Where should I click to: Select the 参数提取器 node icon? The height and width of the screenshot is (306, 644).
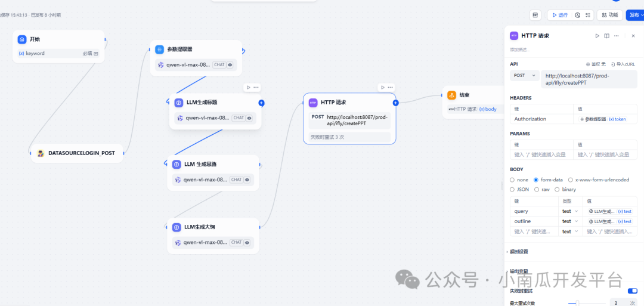(x=159, y=50)
